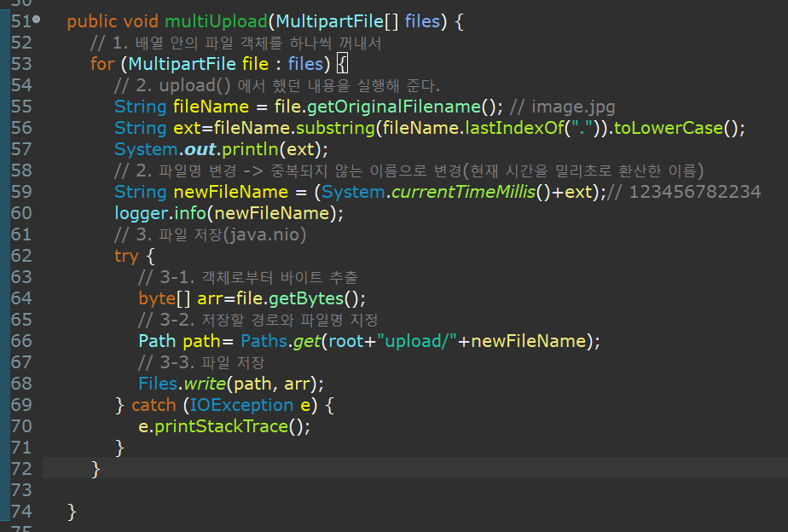Click the newFileName declaration on line 59
788x532 pixels.
point(230,192)
